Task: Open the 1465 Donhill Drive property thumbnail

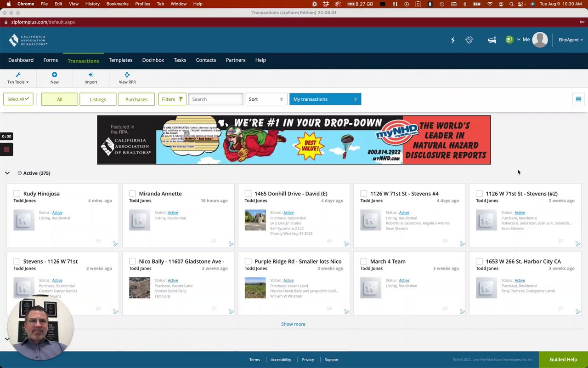Action: click(255, 220)
